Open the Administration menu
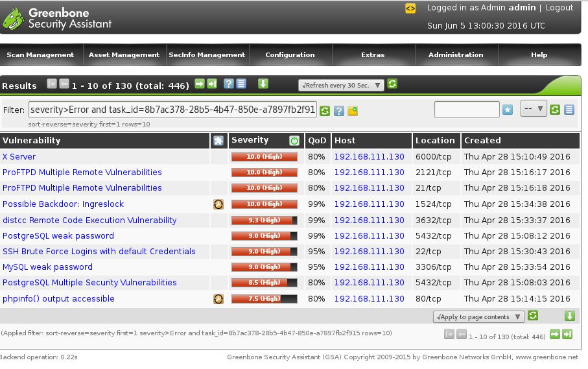The width and height of the screenshot is (588, 369). (x=456, y=54)
